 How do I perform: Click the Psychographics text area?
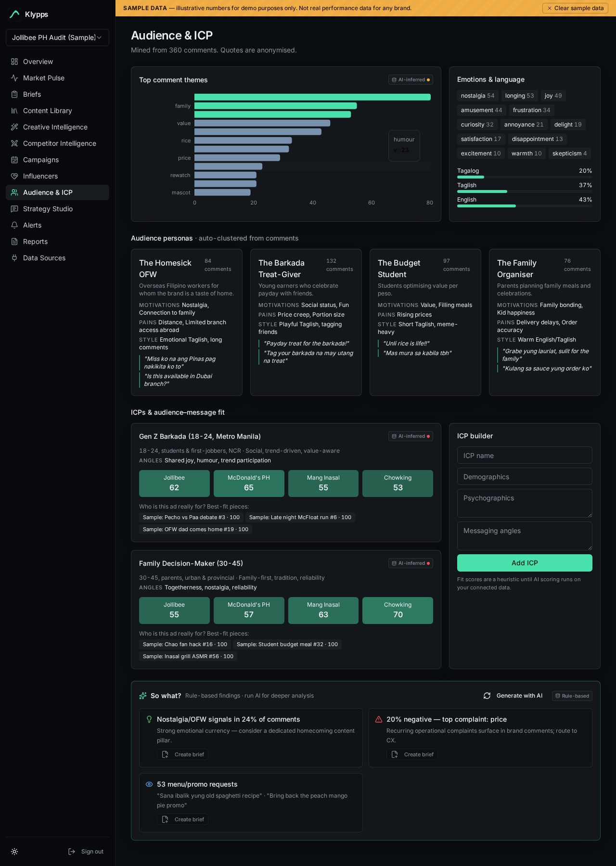tap(525, 503)
